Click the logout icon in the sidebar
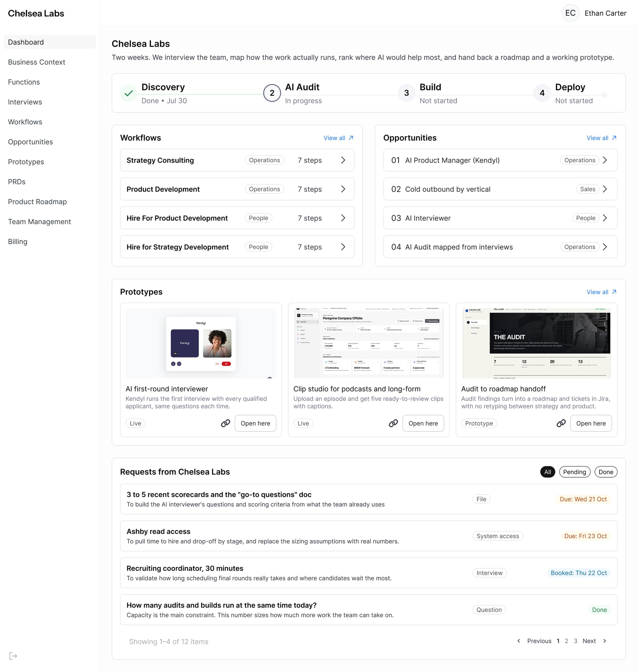This screenshot has width=638, height=672. point(13,656)
